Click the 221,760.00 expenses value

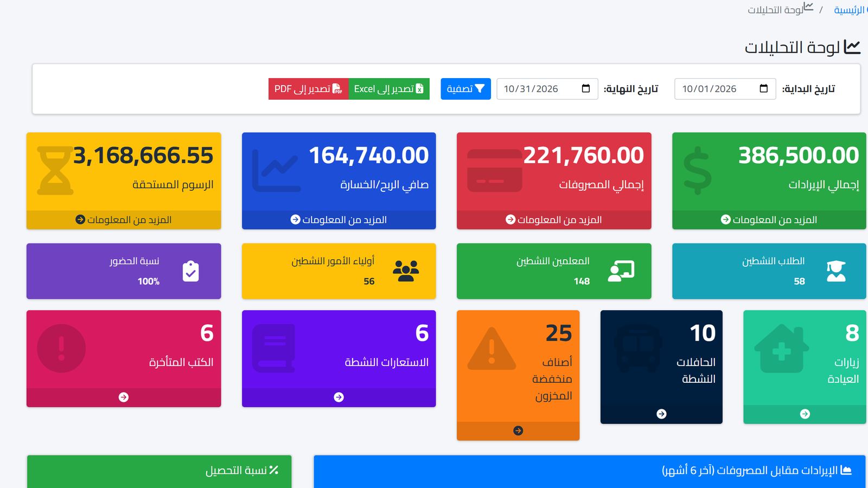coord(584,156)
